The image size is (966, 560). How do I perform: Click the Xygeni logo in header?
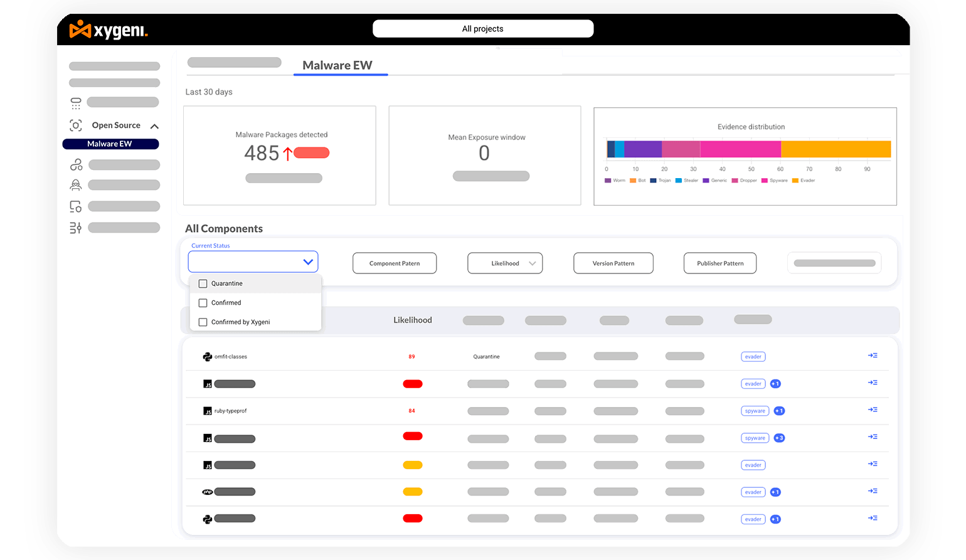109,29
